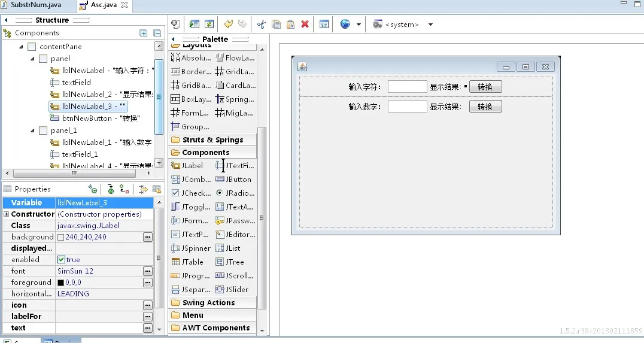The width and height of the screenshot is (644, 343).
Task: Collapse the panel_1 tree node
Action: click(33, 130)
